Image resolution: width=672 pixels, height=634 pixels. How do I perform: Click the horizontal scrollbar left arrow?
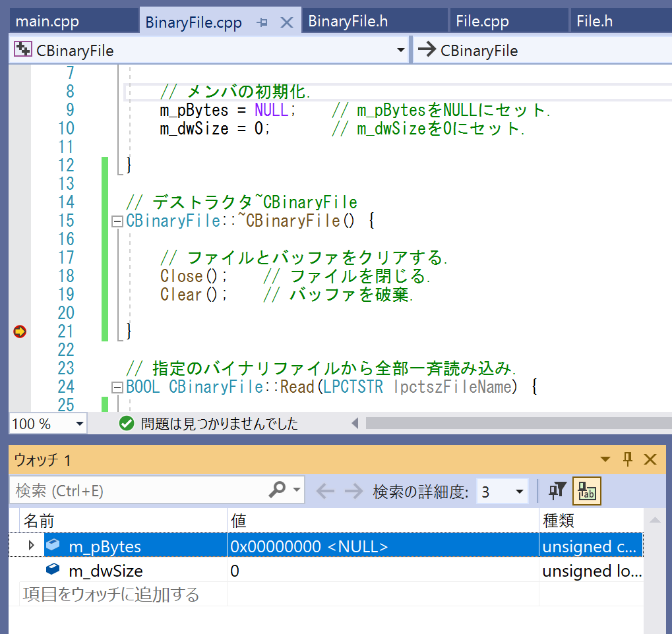355,423
